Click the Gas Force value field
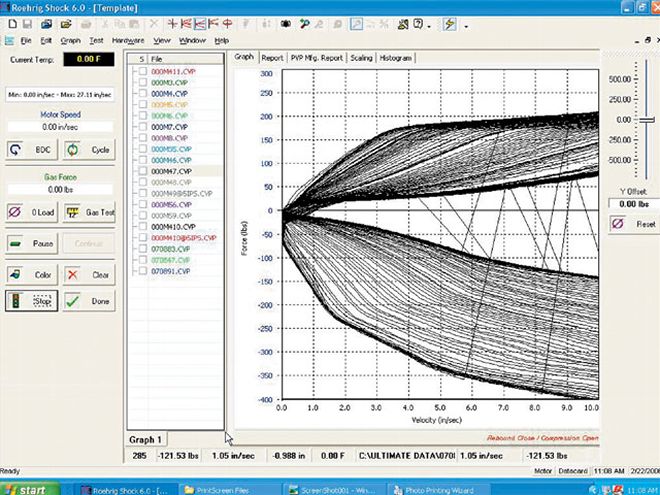The width and height of the screenshot is (660, 495). (60, 189)
